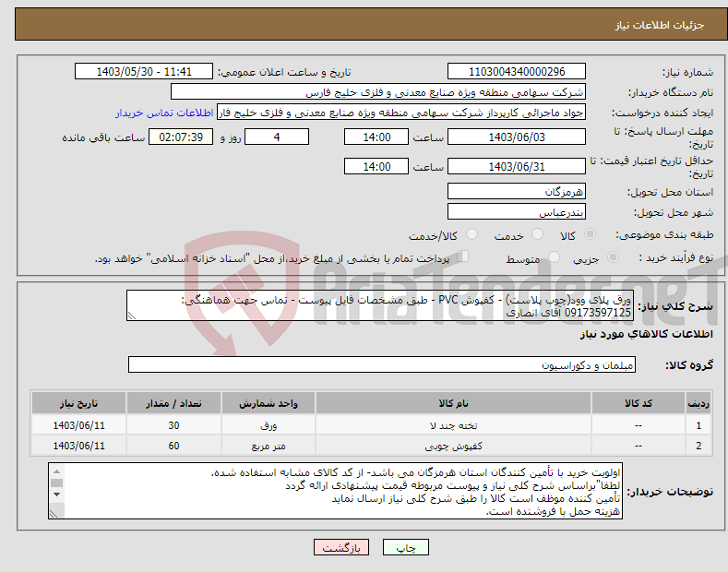Select the جزیی purchase type radio
This screenshot has height=572, width=728.
click(x=613, y=257)
